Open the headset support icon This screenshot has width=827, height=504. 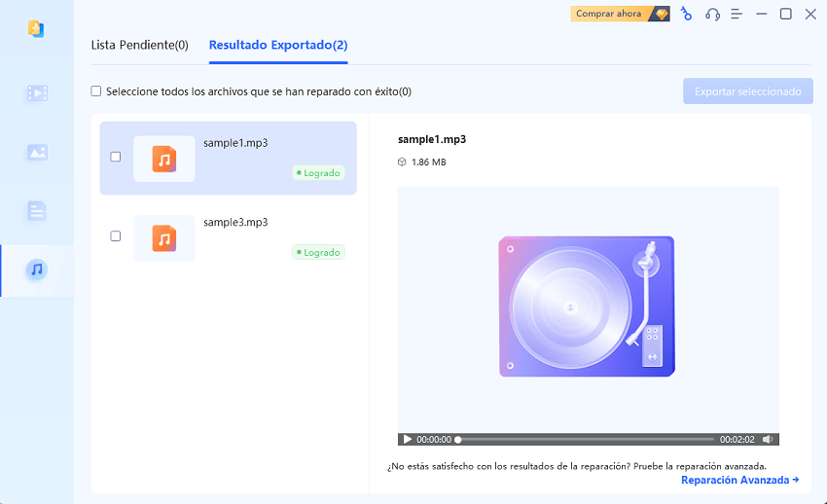click(x=712, y=15)
